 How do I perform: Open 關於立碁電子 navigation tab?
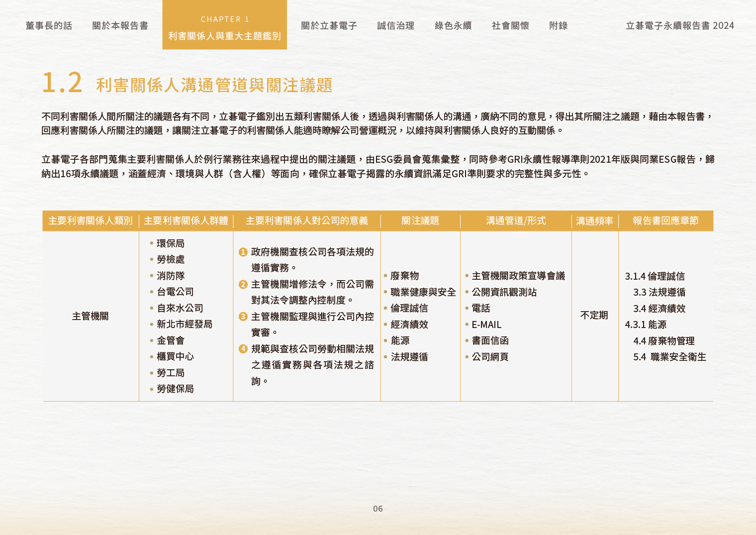pyautogui.click(x=329, y=25)
